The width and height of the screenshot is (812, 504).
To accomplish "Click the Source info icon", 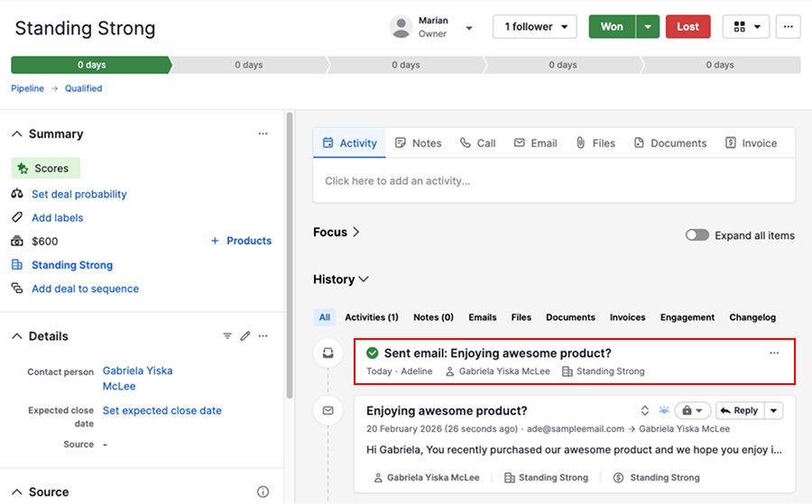I will (263, 492).
